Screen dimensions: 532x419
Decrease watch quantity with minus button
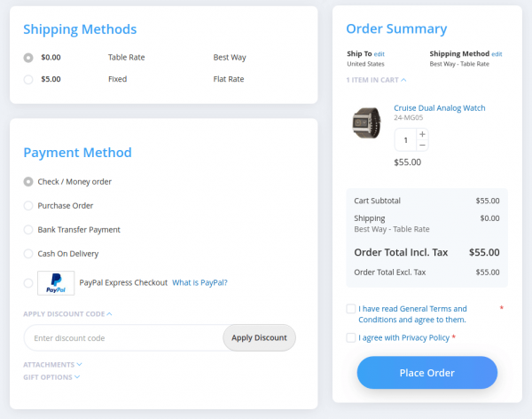click(x=422, y=146)
